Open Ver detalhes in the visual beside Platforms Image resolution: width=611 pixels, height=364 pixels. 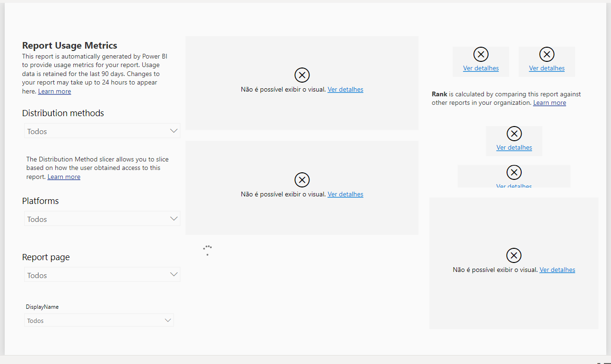pyautogui.click(x=345, y=195)
